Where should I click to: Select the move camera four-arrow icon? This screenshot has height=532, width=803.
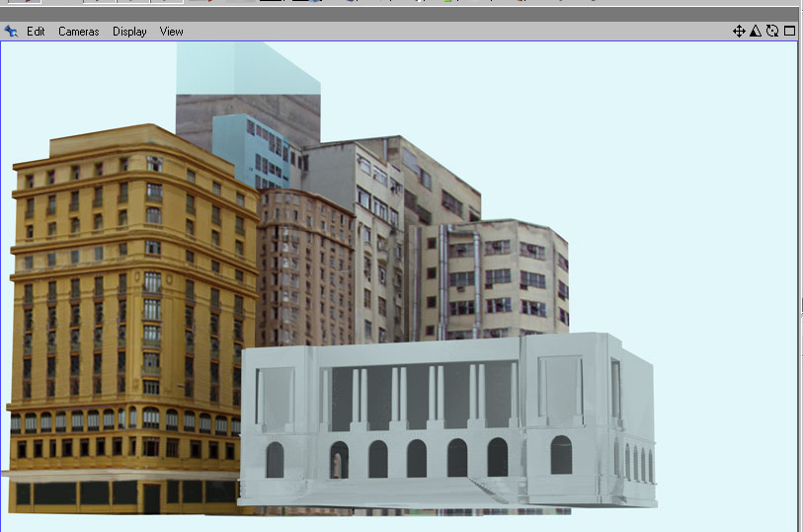(739, 32)
